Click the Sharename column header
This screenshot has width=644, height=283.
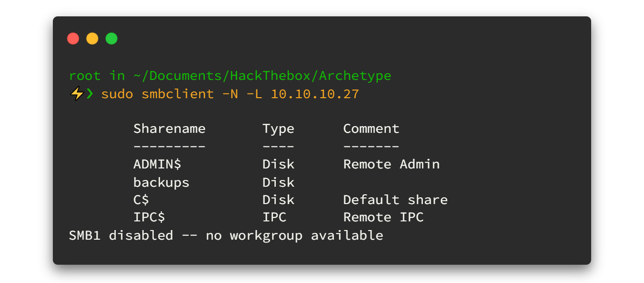pyautogui.click(x=169, y=129)
